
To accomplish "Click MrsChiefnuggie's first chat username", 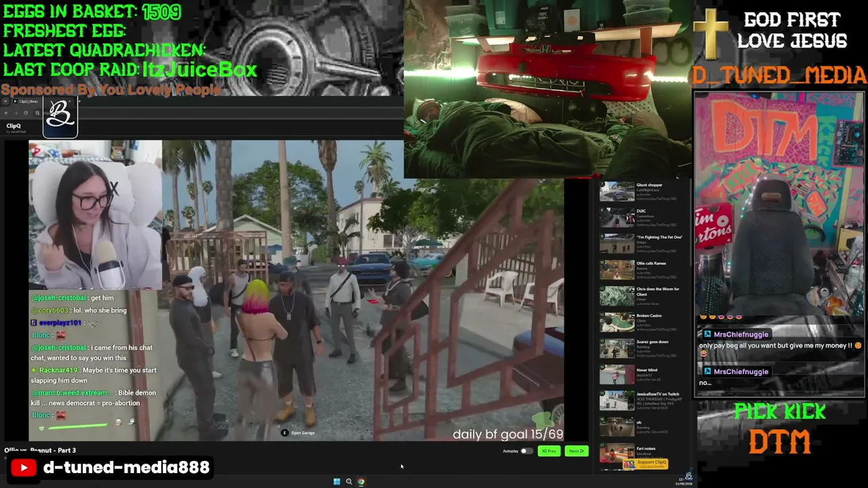I will click(741, 334).
